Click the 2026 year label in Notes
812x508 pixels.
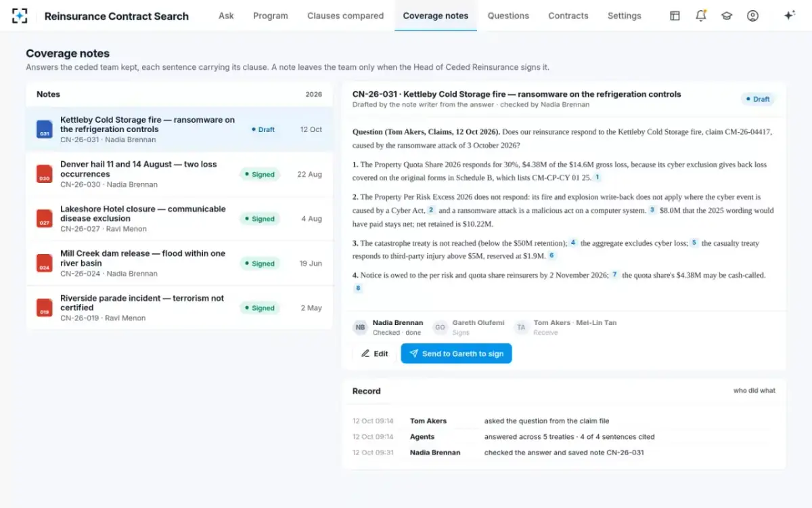(x=313, y=95)
